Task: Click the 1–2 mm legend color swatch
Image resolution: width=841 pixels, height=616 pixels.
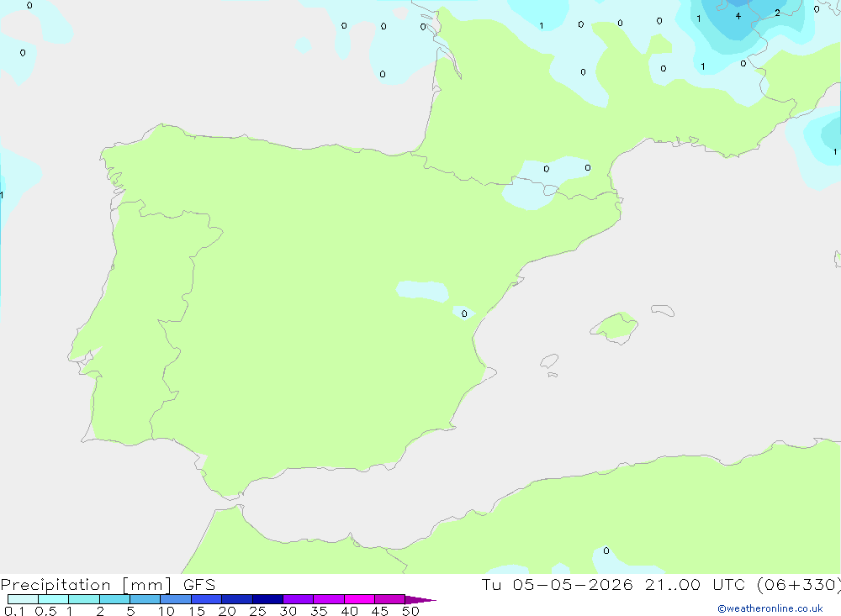Action: [x=84, y=599]
